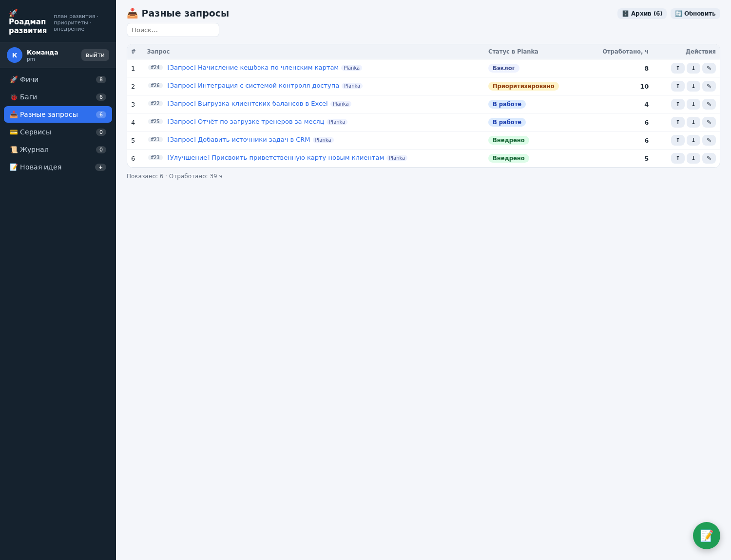Move request #22 up with arrow

tap(677, 104)
